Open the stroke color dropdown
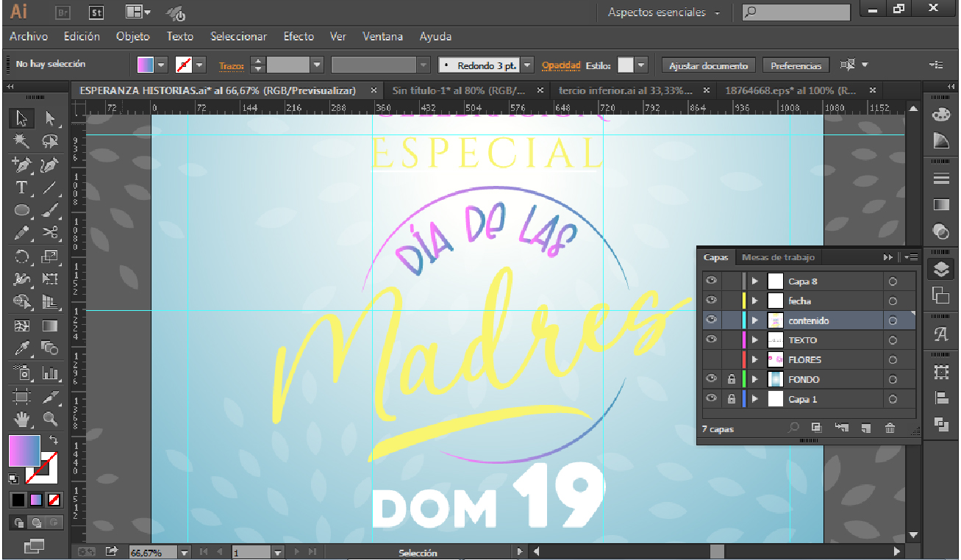 pyautogui.click(x=200, y=65)
